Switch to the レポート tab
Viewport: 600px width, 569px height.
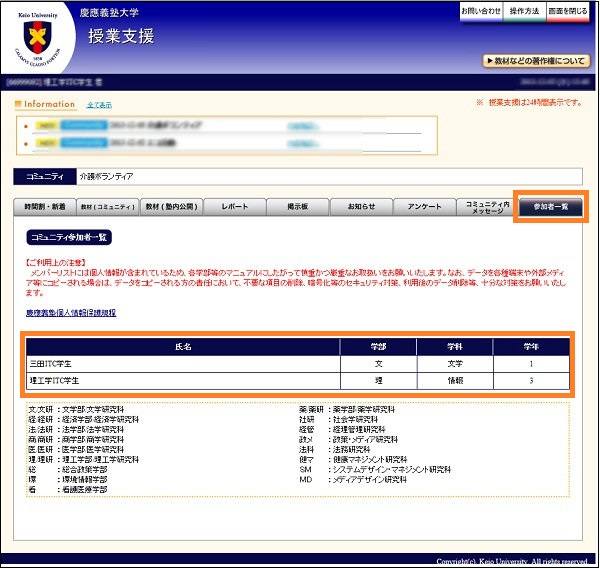(x=234, y=206)
